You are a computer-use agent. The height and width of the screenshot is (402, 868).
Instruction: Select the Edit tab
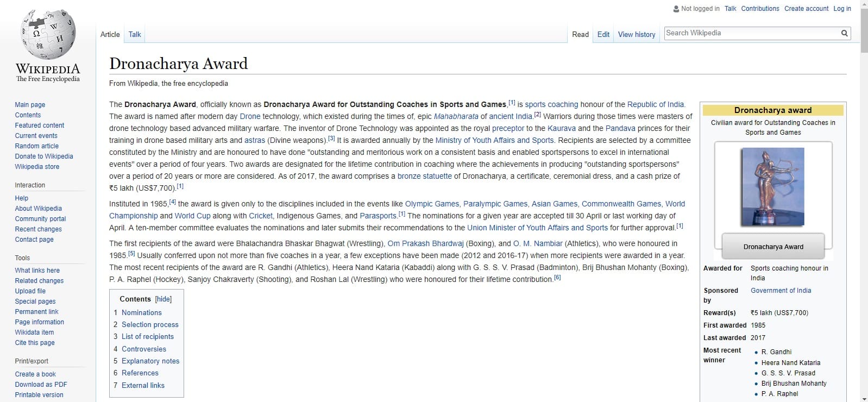click(x=603, y=34)
